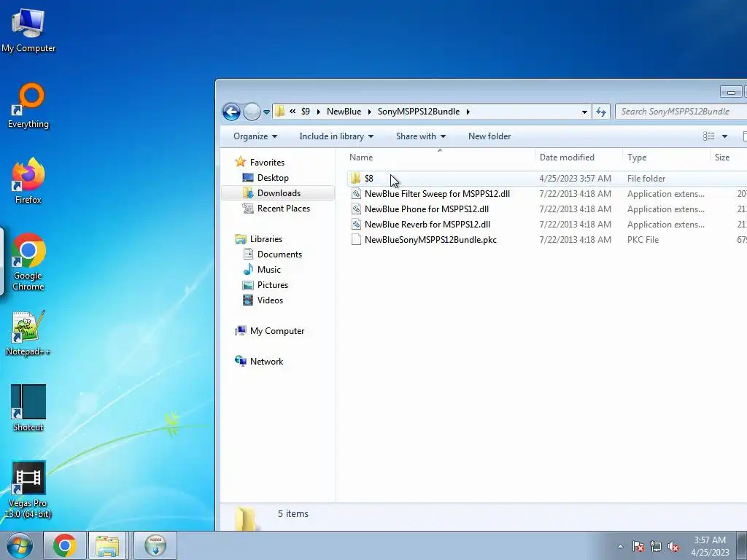Expand arrow after $9 breadcrumb
Viewport: 747px width, 560px height.
pos(318,112)
